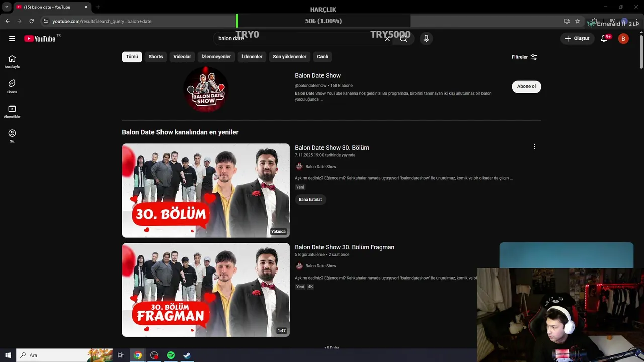Open Steam from taskbar
Viewport: 644px width, 362px height.
tap(187, 355)
